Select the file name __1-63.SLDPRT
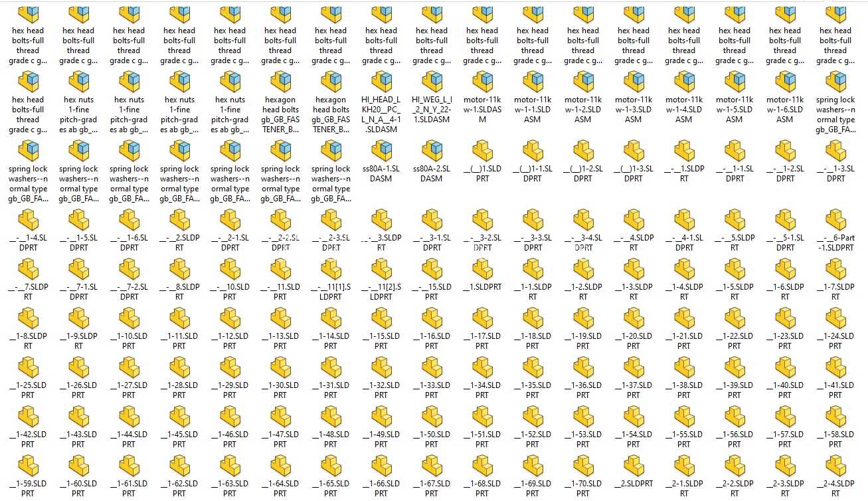The height and width of the screenshot is (501, 868). (x=230, y=488)
